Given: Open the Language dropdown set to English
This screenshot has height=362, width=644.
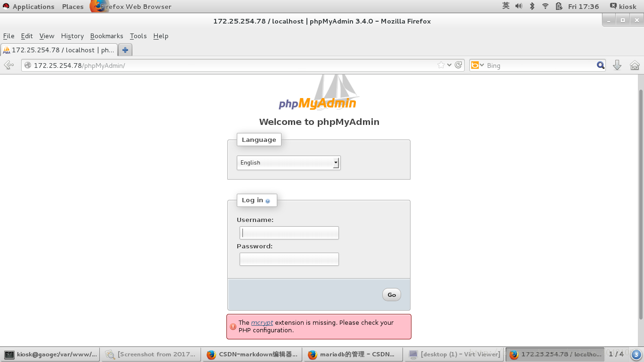Looking at the screenshot, I should (x=289, y=163).
